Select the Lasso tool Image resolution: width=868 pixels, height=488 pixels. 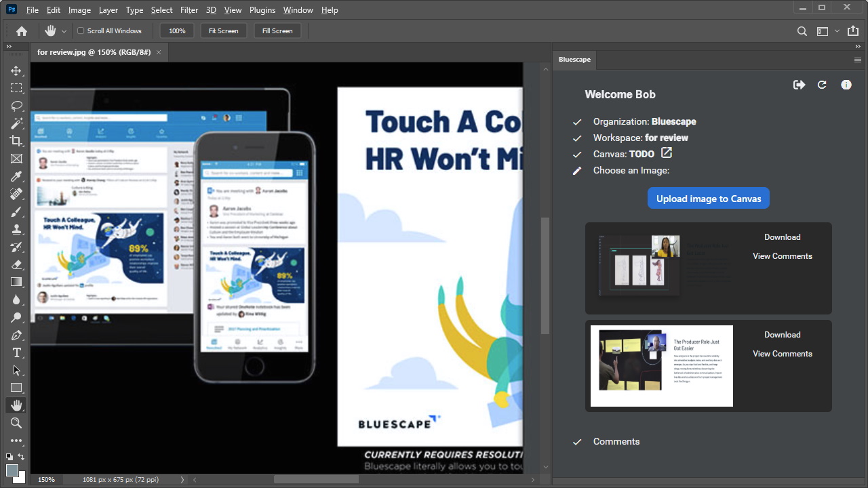click(16, 106)
